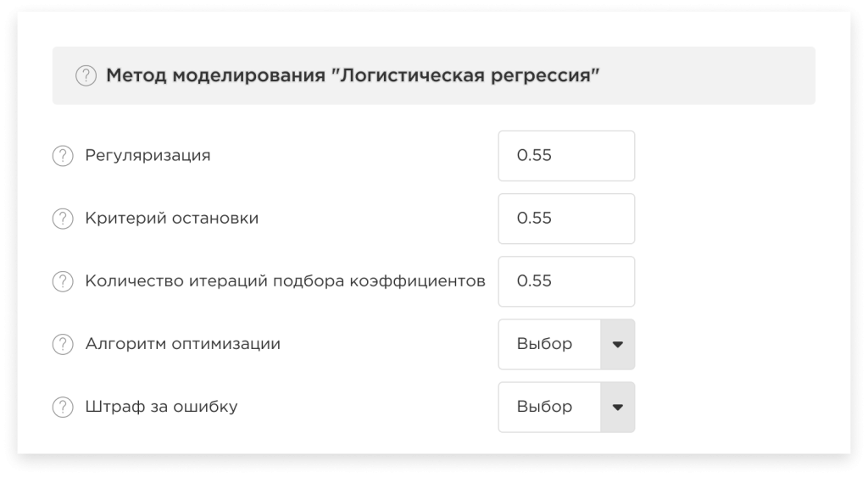
Task: Select the Количество итераций input field
Action: click(566, 281)
